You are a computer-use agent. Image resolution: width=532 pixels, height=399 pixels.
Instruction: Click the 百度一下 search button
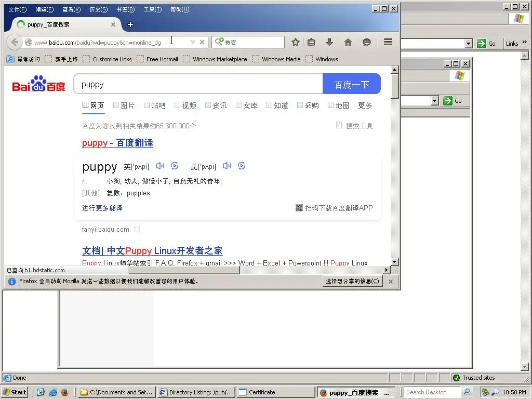pos(352,84)
